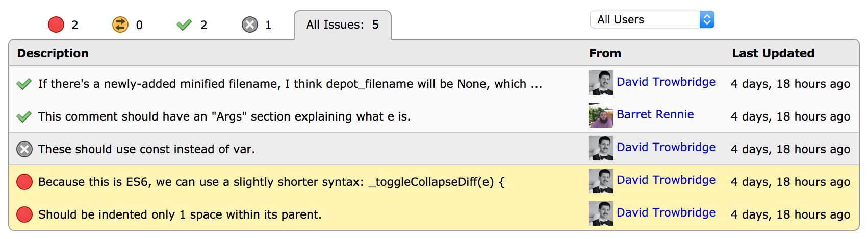Click dropped X icon on const issue
This screenshot has height=239, width=868.
coord(24,149)
